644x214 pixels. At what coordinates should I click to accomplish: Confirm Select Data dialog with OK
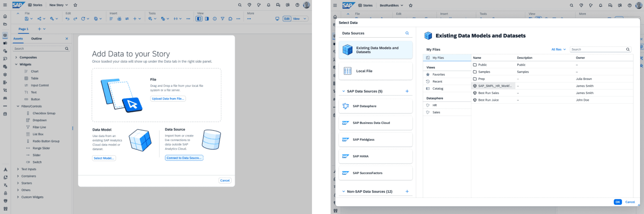click(618, 202)
